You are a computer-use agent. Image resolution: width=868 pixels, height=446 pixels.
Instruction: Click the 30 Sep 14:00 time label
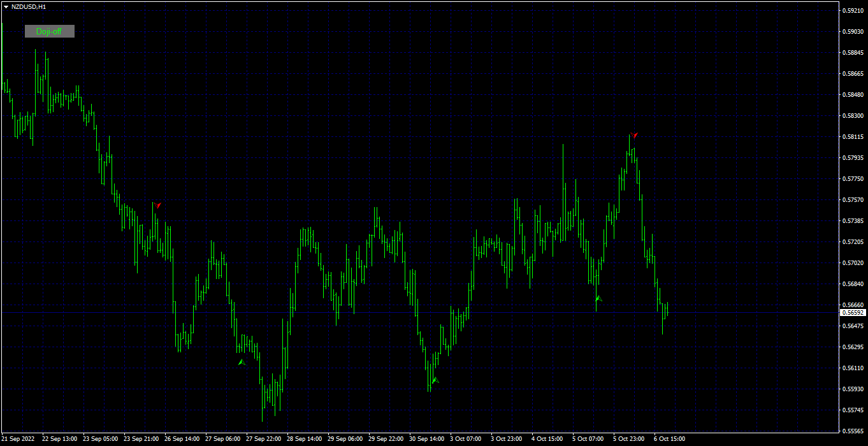pyautogui.click(x=426, y=439)
